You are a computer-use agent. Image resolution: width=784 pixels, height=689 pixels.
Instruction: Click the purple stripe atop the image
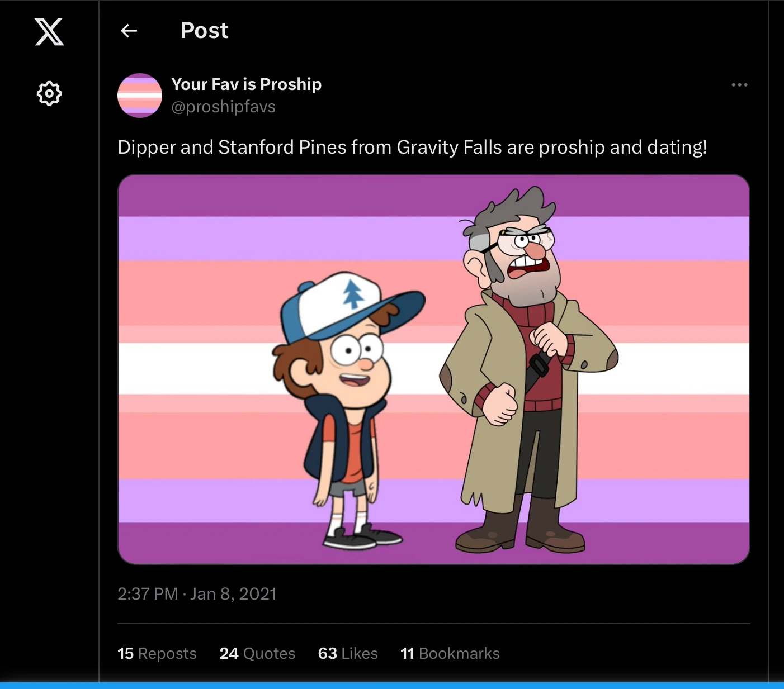tap(280, 196)
